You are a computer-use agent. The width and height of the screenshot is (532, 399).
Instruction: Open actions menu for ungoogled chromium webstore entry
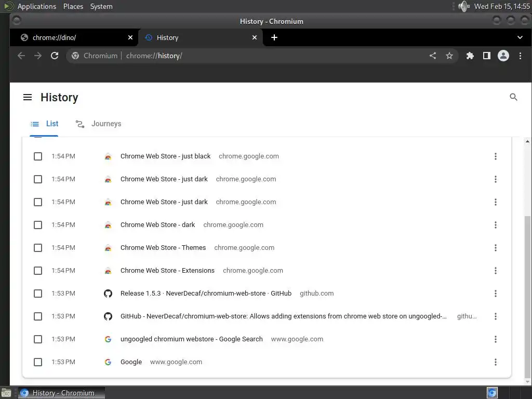495,339
